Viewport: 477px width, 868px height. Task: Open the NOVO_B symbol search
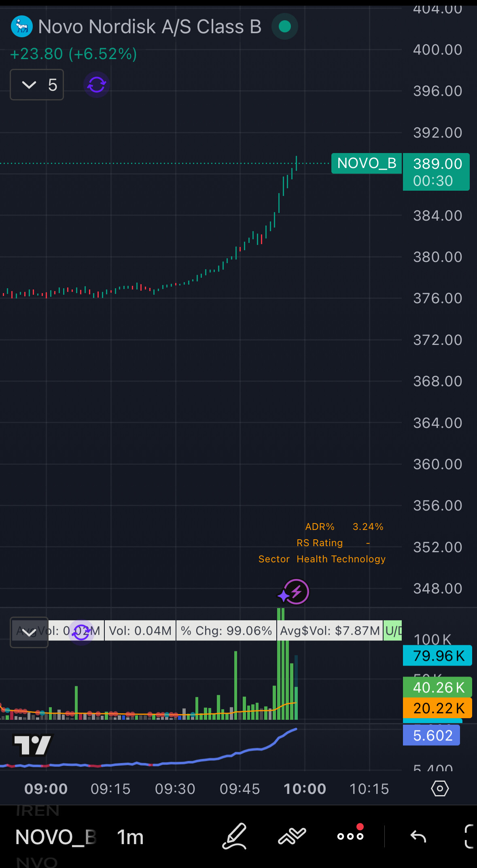pyautogui.click(x=55, y=837)
